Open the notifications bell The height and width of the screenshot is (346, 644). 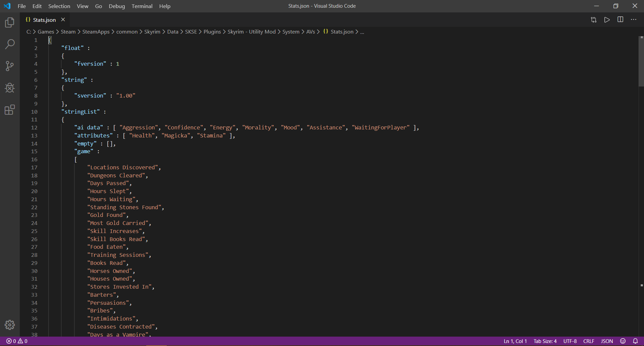tap(635, 341)
